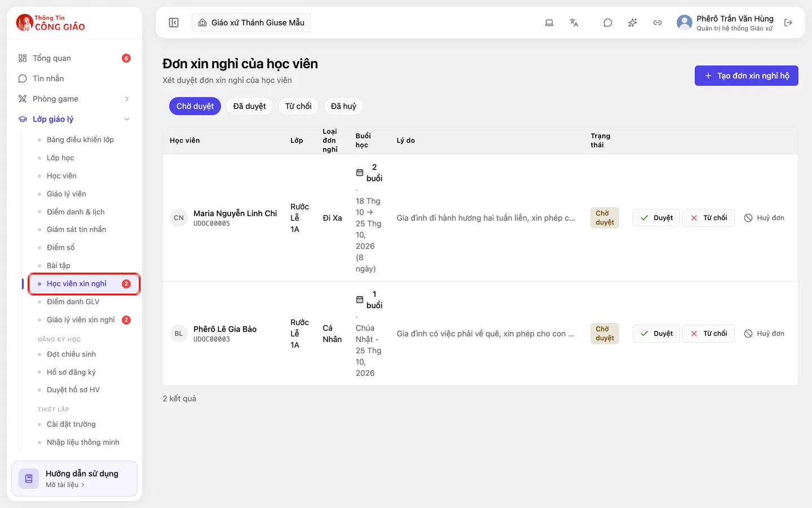Open the Giáo xứ Thánh Giuse Mẫu selector
The image size is (812, 508).
pos(251,23)
